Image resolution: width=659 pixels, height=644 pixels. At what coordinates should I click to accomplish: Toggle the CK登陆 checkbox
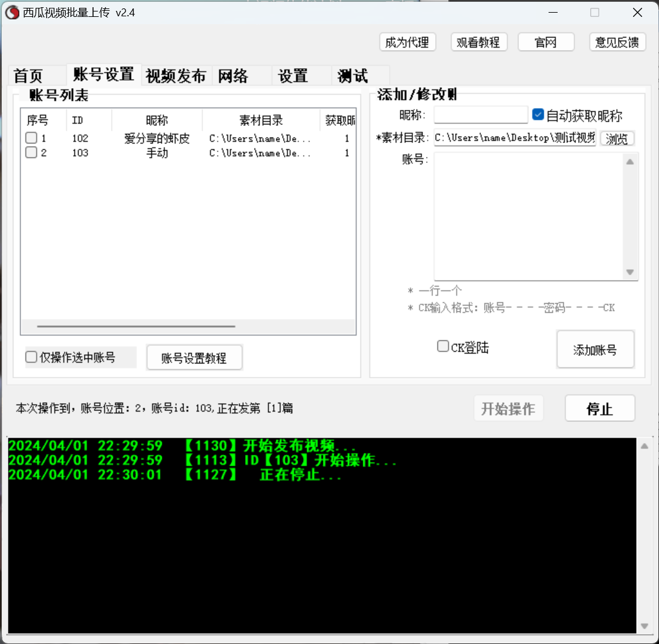443,346
